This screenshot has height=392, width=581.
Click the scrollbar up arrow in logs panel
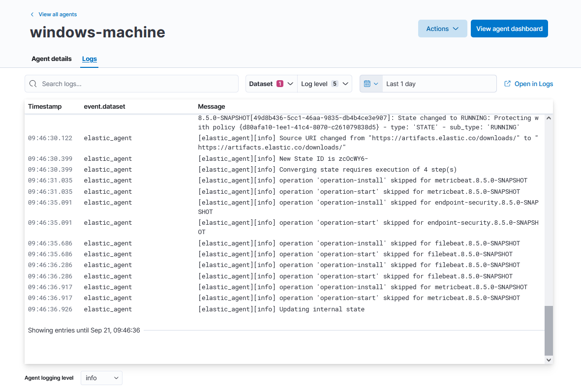click(x=548, y=118)
